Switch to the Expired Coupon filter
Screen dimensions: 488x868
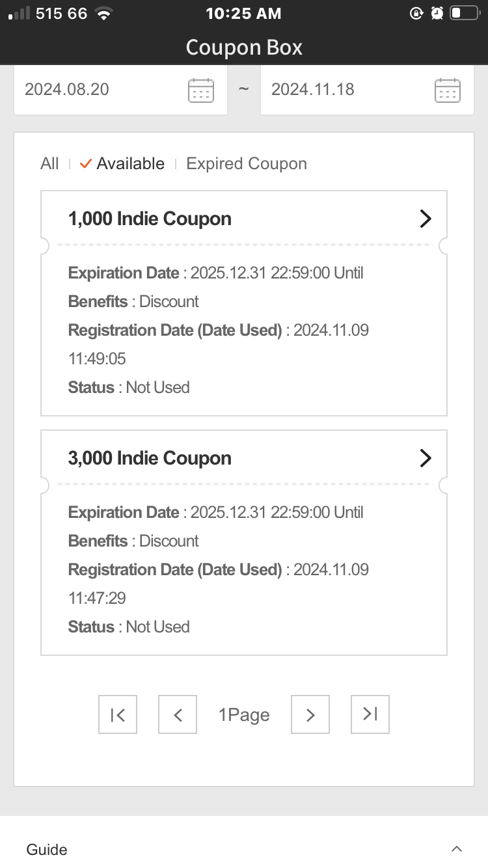[x=247, y=163]
